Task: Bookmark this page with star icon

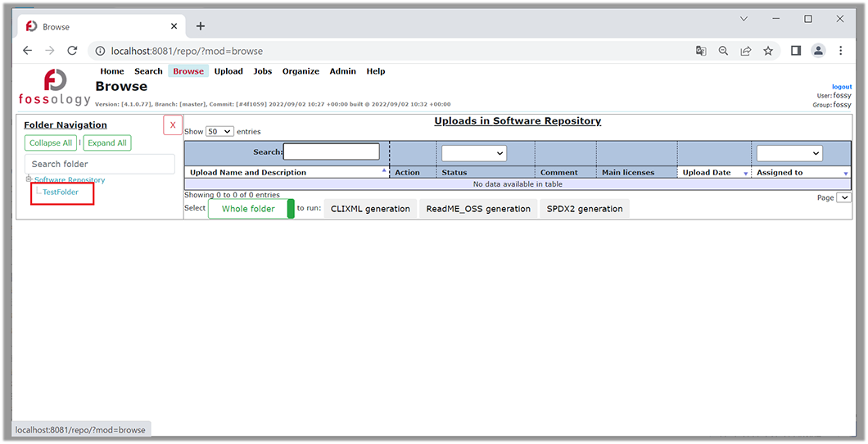Action: pyautogui.click(x=768, y=51)
